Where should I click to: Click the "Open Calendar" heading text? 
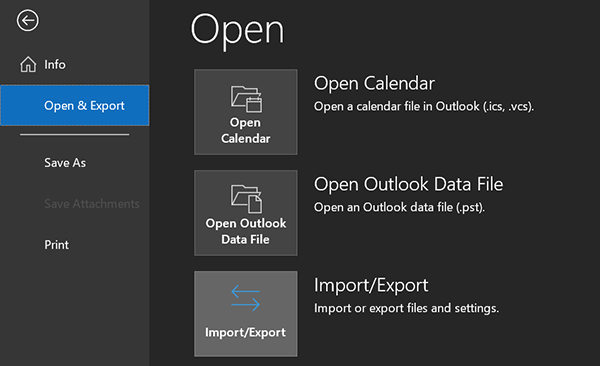(x=374, y=83)
